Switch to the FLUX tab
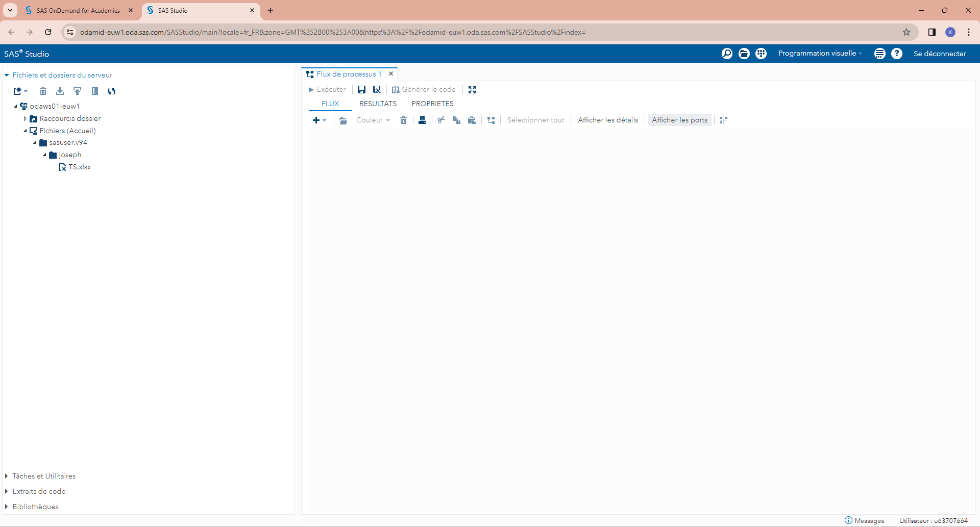980x527 pixels. [330, 104]
